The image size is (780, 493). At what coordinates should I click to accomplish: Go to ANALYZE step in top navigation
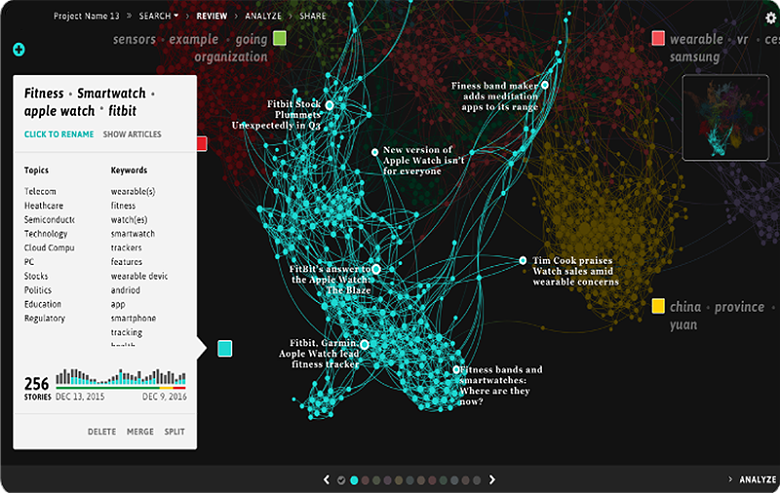pyautogui.click(x=263, y=16)
